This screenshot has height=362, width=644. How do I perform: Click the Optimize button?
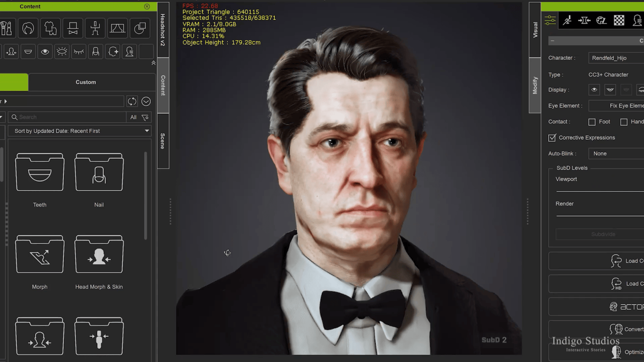click(x=596, y=352)
